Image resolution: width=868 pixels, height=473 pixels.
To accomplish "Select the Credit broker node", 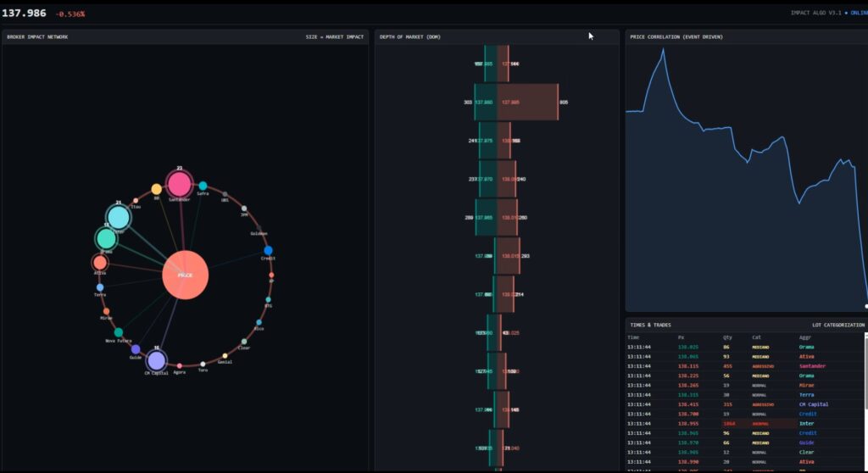I will [x=268, y=250].
